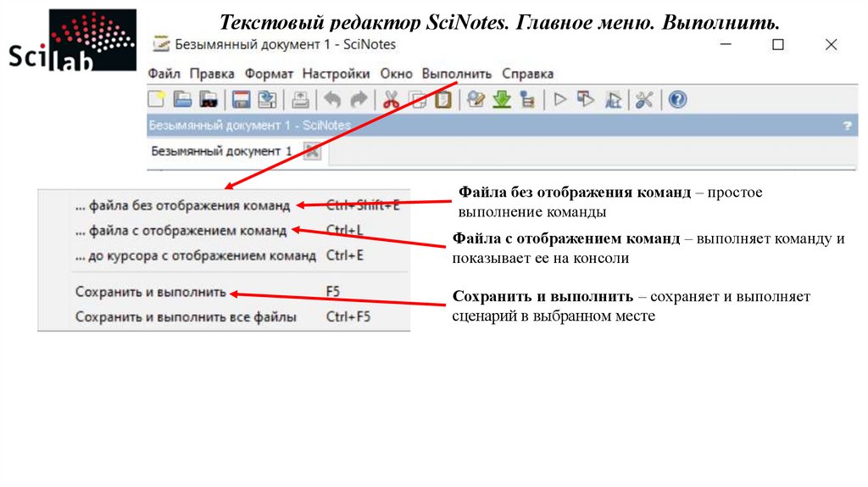Copy selection with the Copy toolbar icon
This screenshot has width=868, height=487.
[418, 100]
